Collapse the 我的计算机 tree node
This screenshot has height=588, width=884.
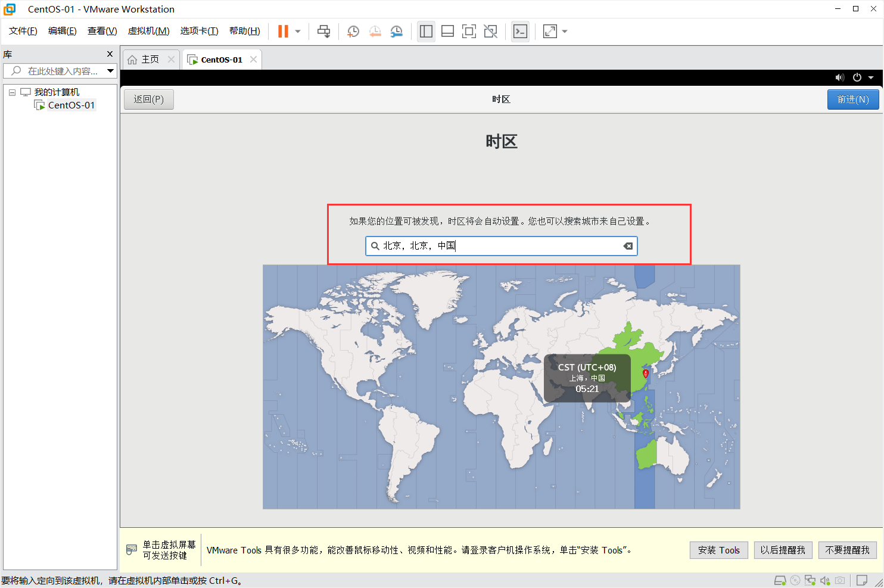[12, 92]
